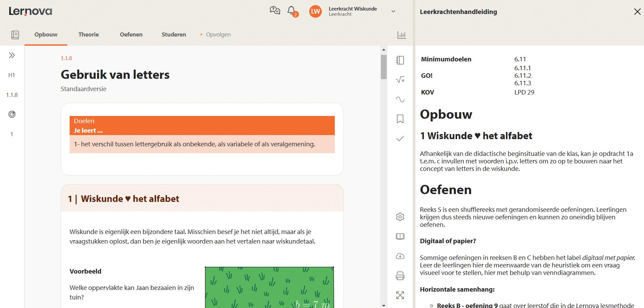Click the 'Digitaal of papier?' subheading

pos(448,241)
